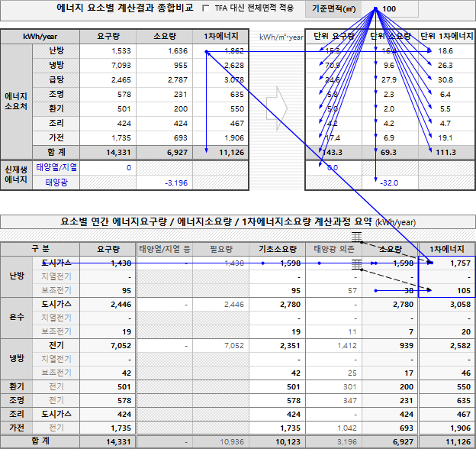Image resolution: width=476 pixels, height=449 pixels.
Task: Select the 난방 1차에너지 cell showing 1,862
Action: [221, 50]
